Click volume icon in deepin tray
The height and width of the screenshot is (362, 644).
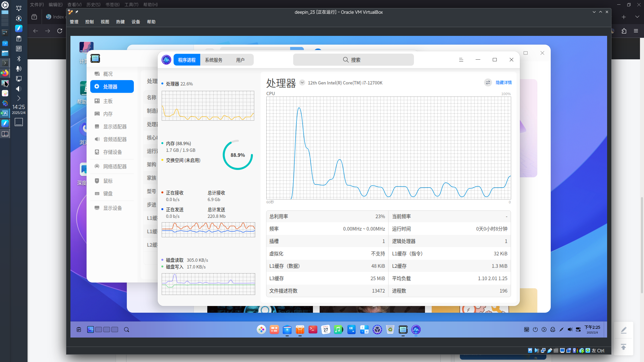coord(570,329)
